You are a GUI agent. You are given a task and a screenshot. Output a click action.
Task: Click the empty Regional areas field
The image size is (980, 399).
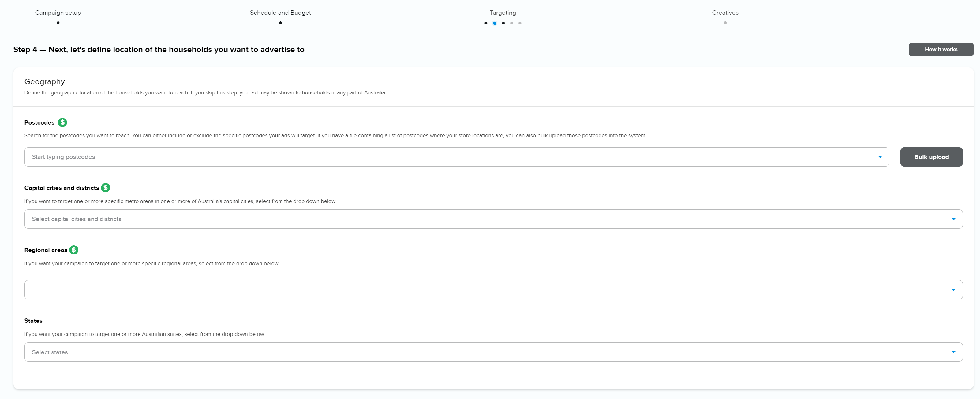tap(493, 290)
